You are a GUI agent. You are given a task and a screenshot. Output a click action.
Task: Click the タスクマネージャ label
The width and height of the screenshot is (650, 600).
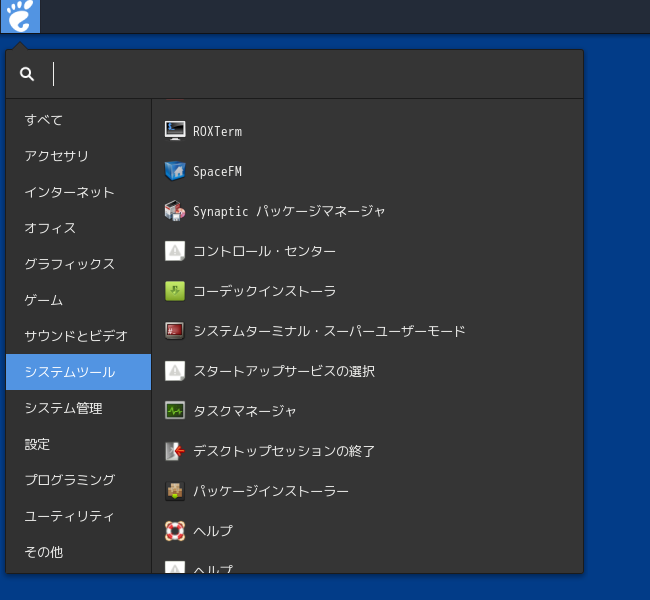[245, 411]
